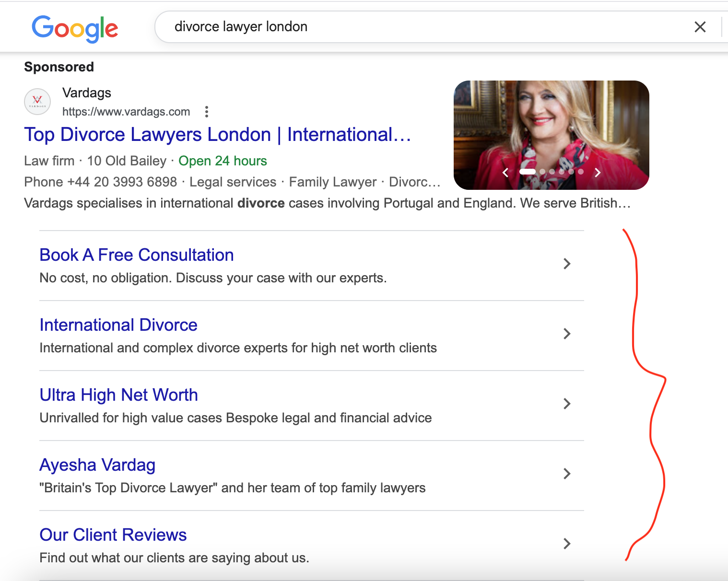The width and height of the screenshot is (728, 581).
Task: Click the Family Lawyer service text
Action: point(333,182)
